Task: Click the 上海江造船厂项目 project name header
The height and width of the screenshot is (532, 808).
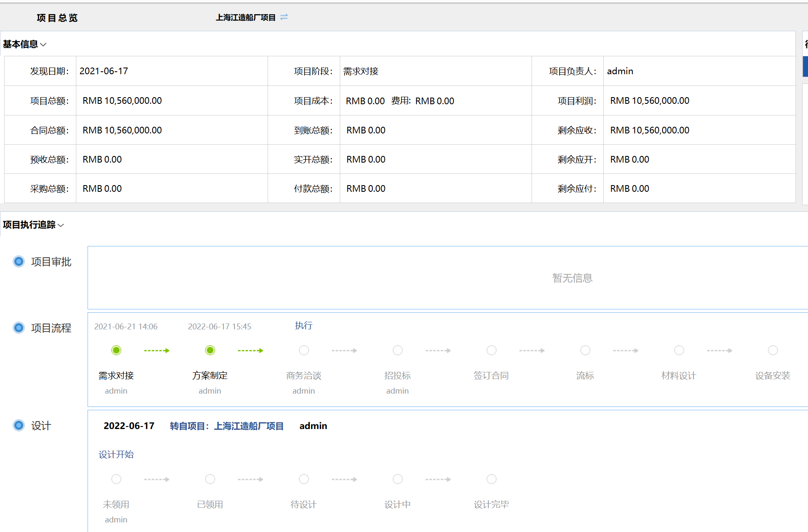Action: [x=246, y=18]
